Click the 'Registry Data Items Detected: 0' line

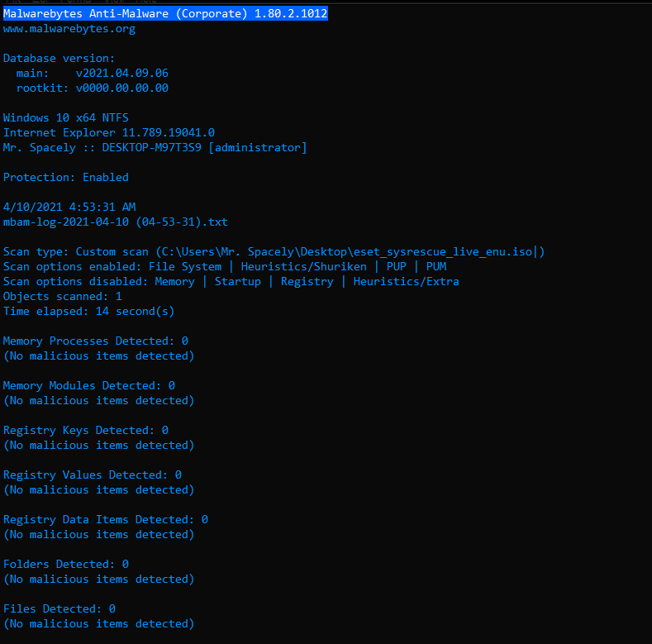click(x=106, y=520)
